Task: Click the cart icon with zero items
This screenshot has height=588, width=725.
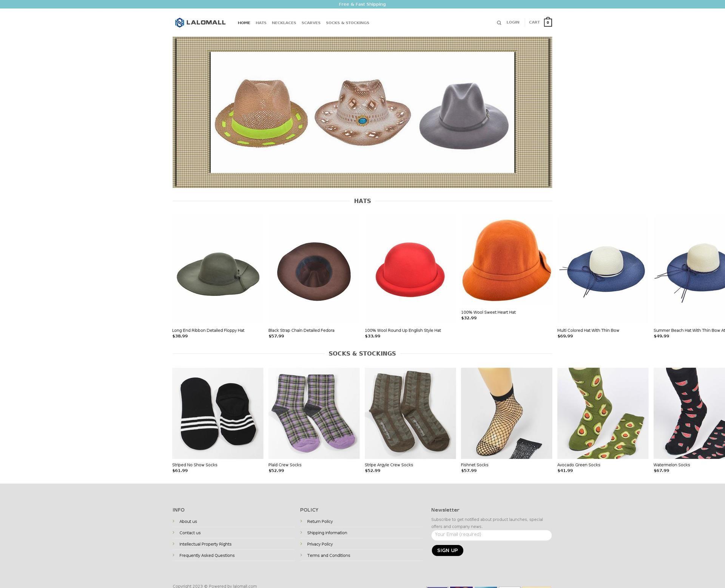Action: pyautogui.click(x=548, y=22)
